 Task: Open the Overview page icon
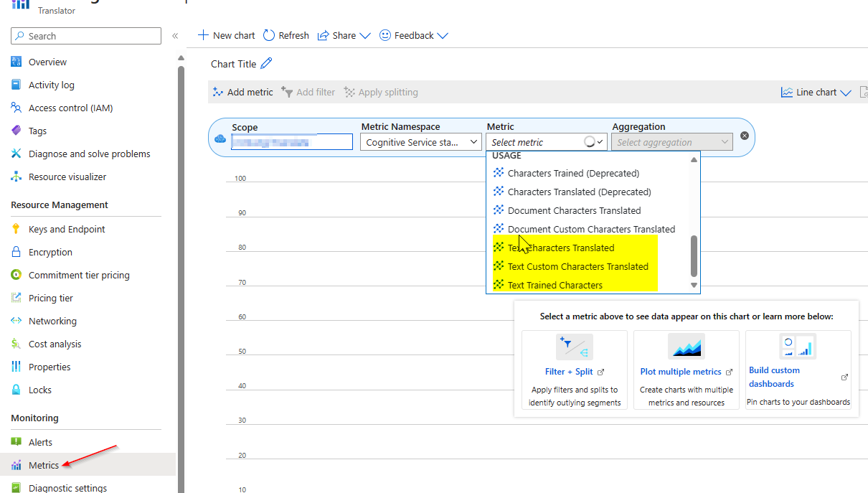click(x=16, y=62)
